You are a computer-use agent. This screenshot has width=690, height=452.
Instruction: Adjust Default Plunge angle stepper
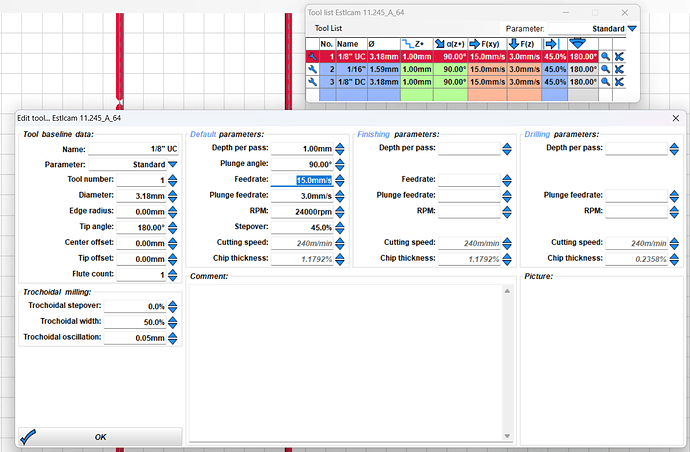340,165
